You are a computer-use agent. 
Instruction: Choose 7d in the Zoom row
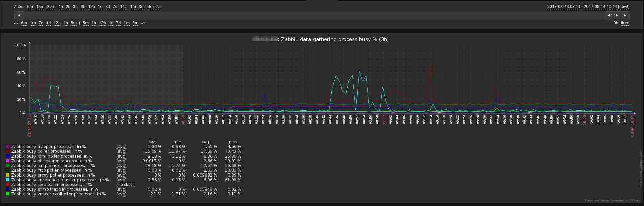point(115,7)
